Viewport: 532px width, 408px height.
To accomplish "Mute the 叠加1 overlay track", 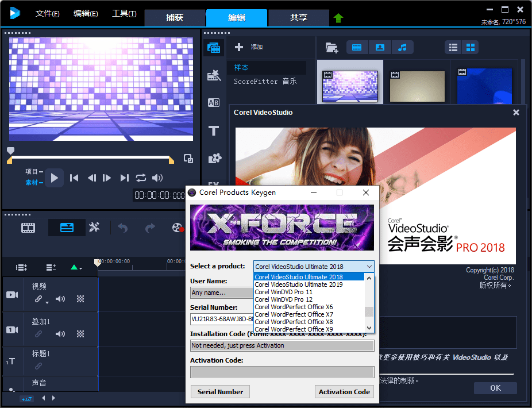I will pyautogui.click(x=60, y=334).
